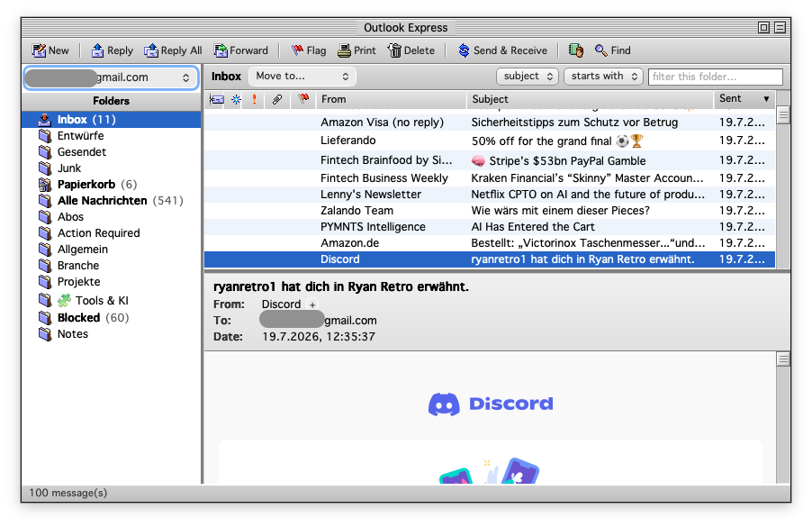Viewport: 812px width, 527px height.
Task: Select the Fintech Brainfood email row
Action: (x=490, y=160)
